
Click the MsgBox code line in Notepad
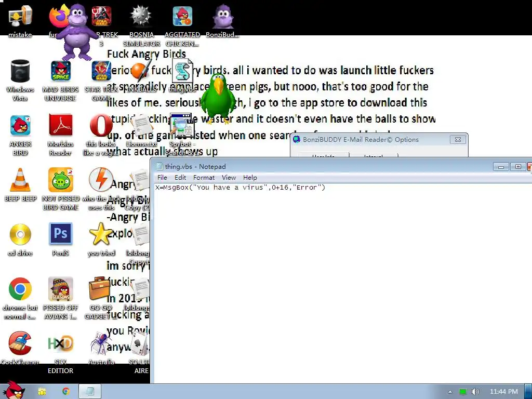click(x=240, y=187)
